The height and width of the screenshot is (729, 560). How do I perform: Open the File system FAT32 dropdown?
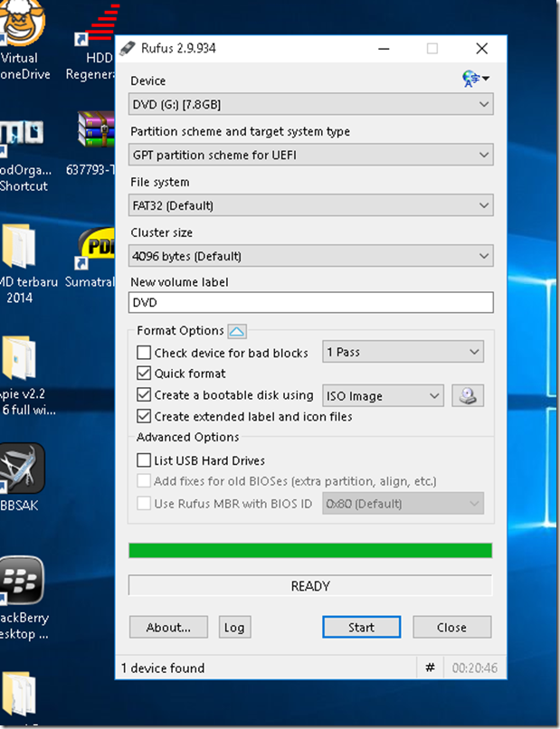pos(310,205)
